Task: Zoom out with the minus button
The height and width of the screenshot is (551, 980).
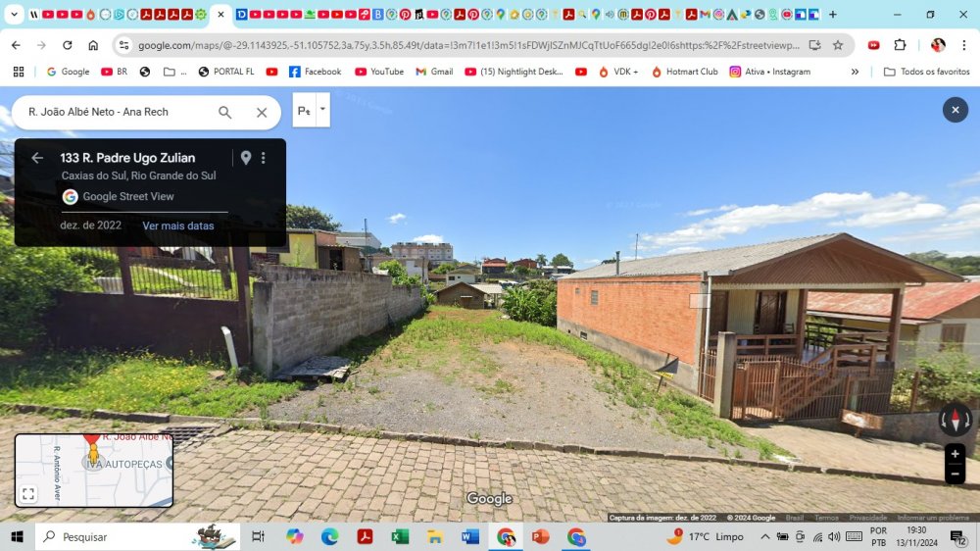Action: [955, 474]
